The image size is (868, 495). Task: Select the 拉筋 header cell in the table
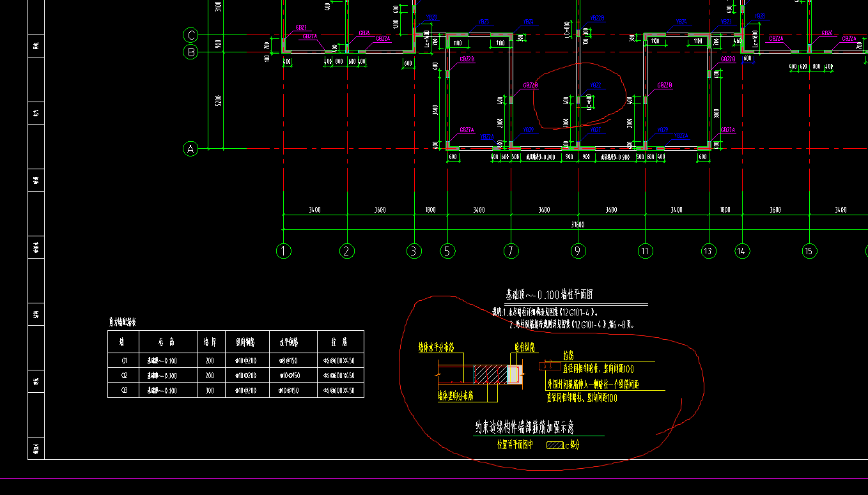pyautogui.click(x=340, y=342)
